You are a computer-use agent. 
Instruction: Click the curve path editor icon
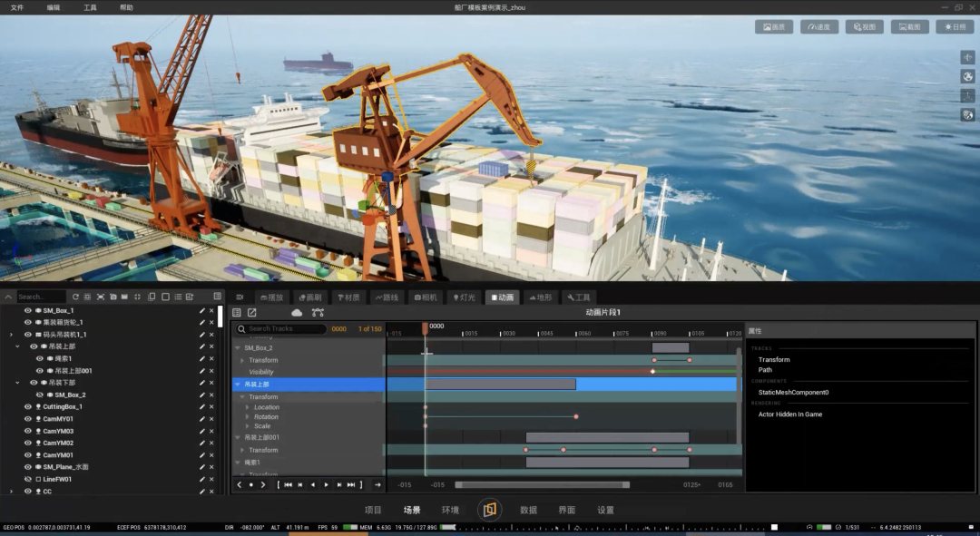click(x=318, y=312)
